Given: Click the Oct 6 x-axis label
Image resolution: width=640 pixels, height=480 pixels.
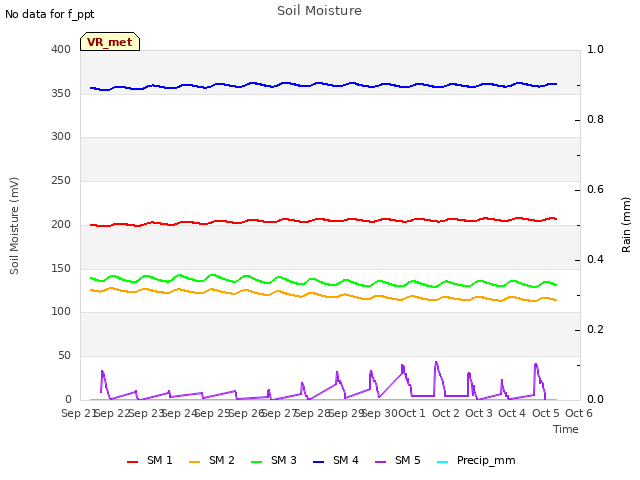Looking at the screenshot, I should (579, 413).
